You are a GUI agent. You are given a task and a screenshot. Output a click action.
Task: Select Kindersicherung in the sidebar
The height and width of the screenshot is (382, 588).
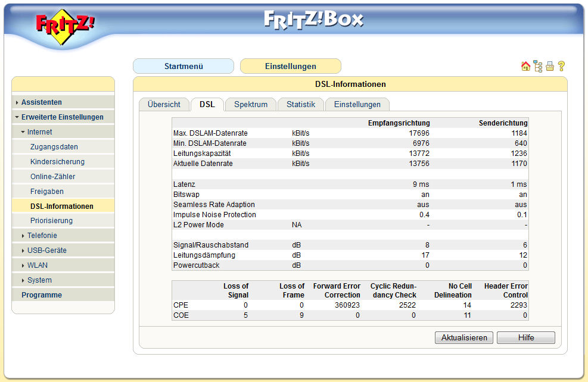(x=57, y=162)
